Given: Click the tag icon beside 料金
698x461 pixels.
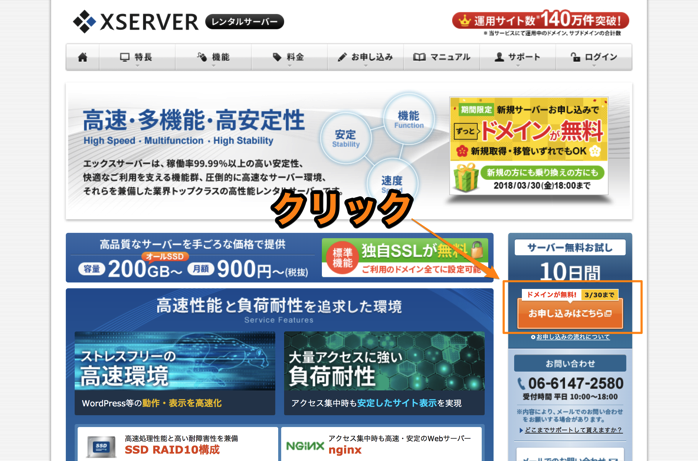Looking at the screenshot, I should (277, 57).
